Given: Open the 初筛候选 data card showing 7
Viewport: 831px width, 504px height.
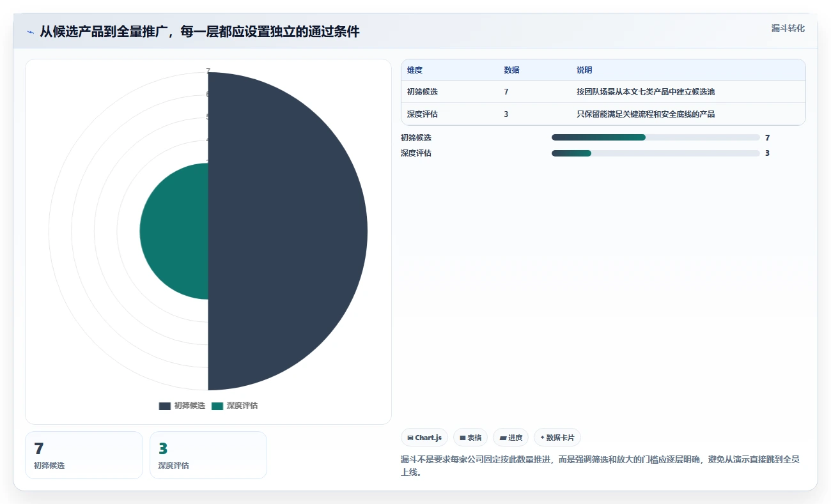Looking at the screenshot, I should click(84, 455).
